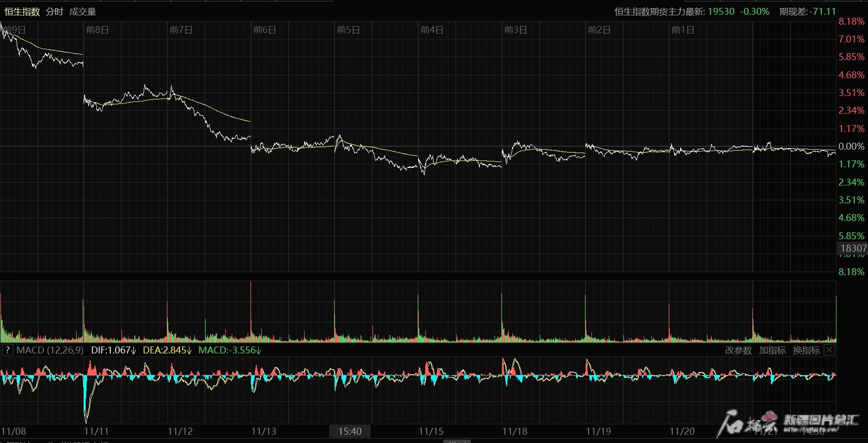Click the 11/11 date on time axis
Screen dimensions: 868x443
tap(96, 431)
